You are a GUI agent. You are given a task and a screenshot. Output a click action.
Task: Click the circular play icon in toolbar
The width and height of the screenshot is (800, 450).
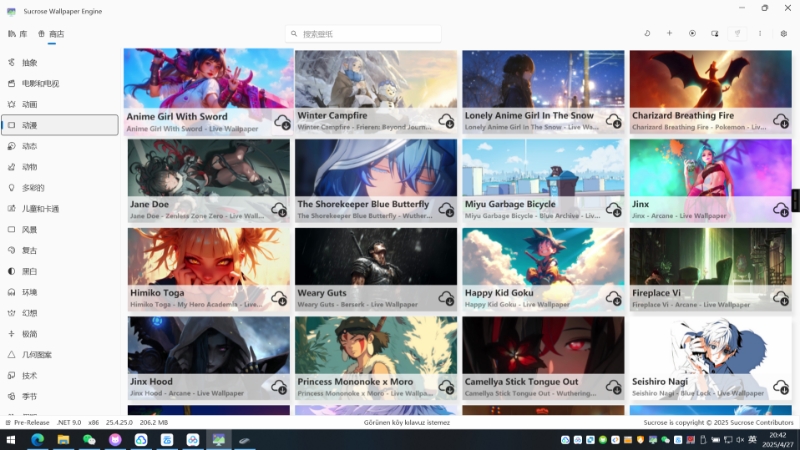692,34
